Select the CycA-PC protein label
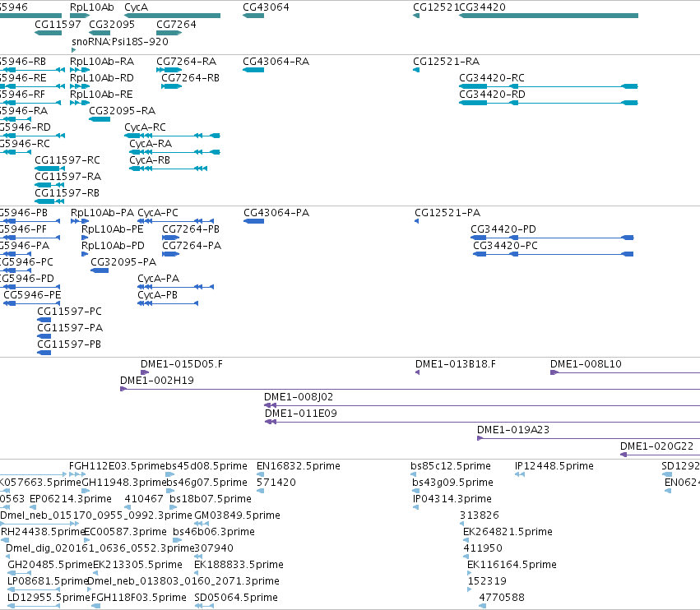Screen dimensions: 700x610 pos(158,212)
